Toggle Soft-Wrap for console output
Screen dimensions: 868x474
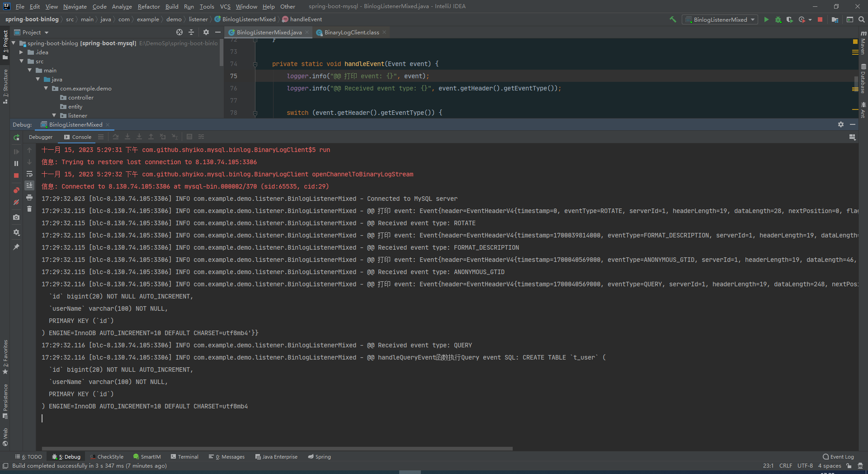(x=29, y=174)
